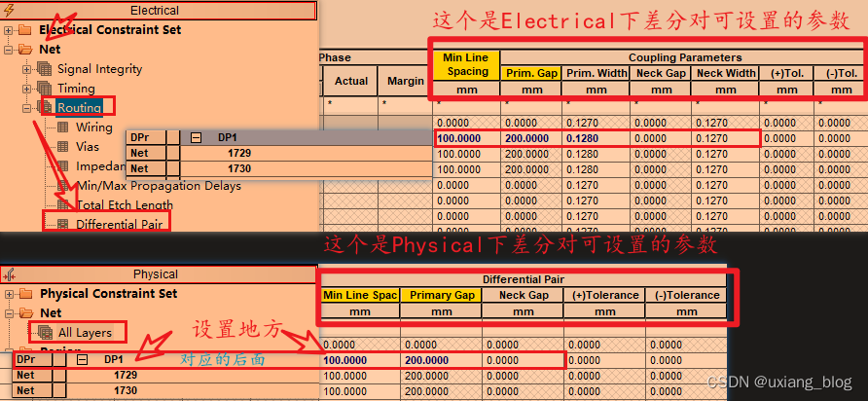Image resolution: width=868 pixels, height=401 pixels.
Task: Click the (+)Tol. column header
Action: 786,73
